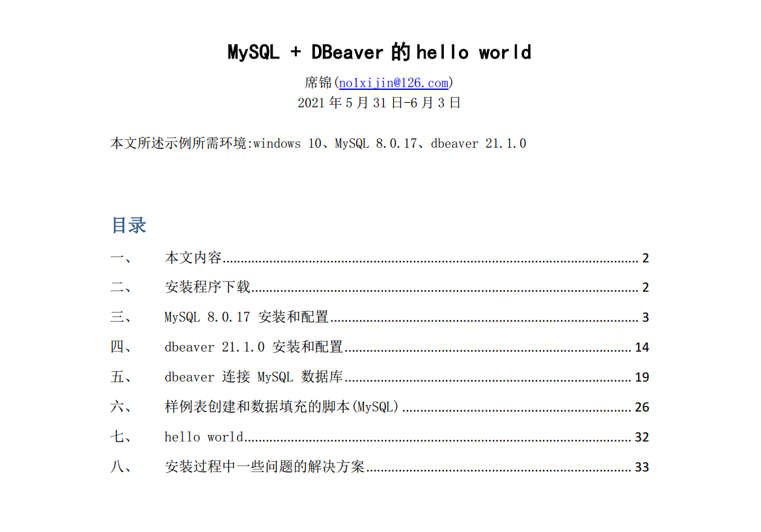Click the date line 2021年5月31日-6月3日
Image resolution: width=761 pixels, height=532 pixels.
tap(379, 103)
